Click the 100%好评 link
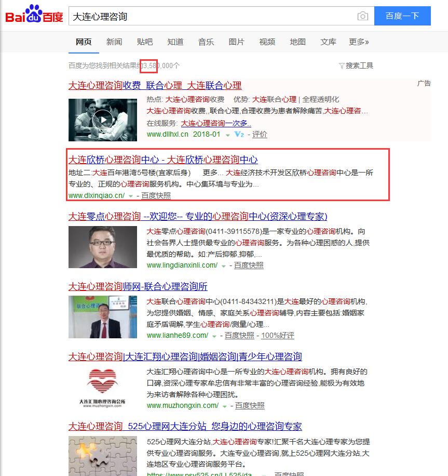Image resolution: width=448 pixels, height=476 pixels. (278, 335)
